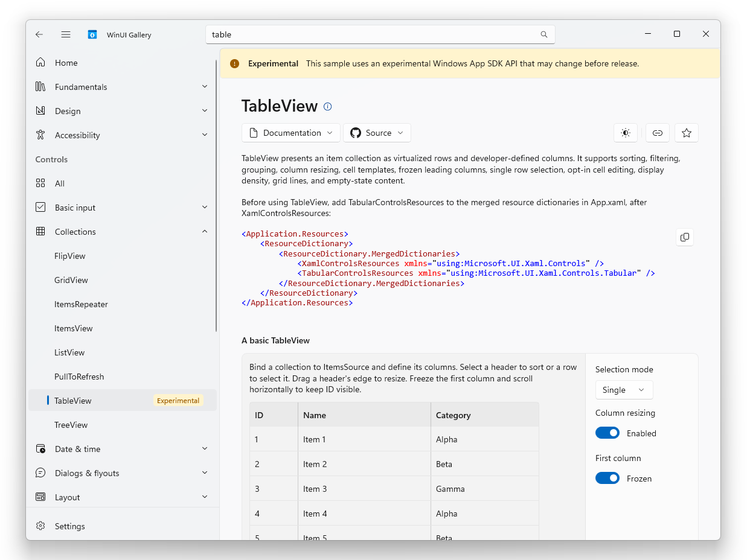Navigate to the TreeView page
Image resolution: width=747 pixels, height=560 pixels.
[x=123, y=425]
